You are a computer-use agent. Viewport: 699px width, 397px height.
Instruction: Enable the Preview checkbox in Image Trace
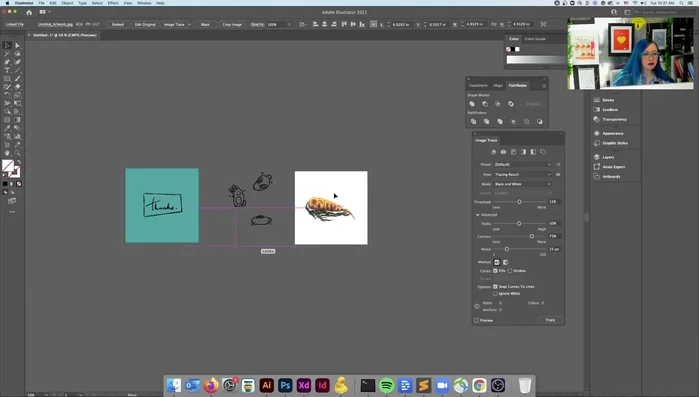pyautogui.click(x=477, y=320)
